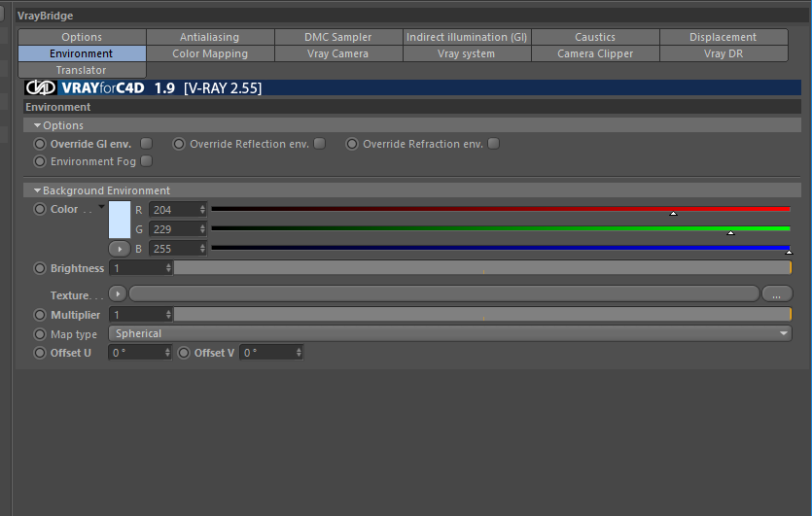Click the Texture browse ellipsis button
812x516 pixels.
pos(777,294)
